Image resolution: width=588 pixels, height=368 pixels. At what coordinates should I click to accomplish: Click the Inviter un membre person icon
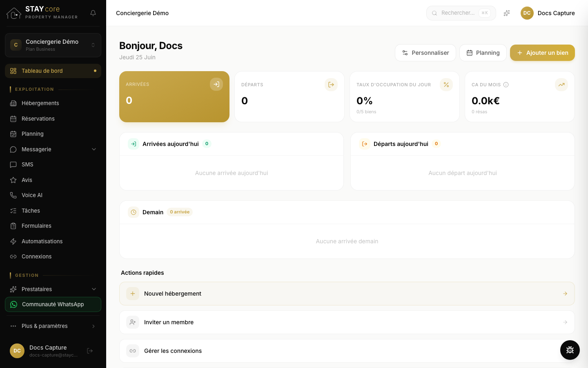[x=133, y=322]
